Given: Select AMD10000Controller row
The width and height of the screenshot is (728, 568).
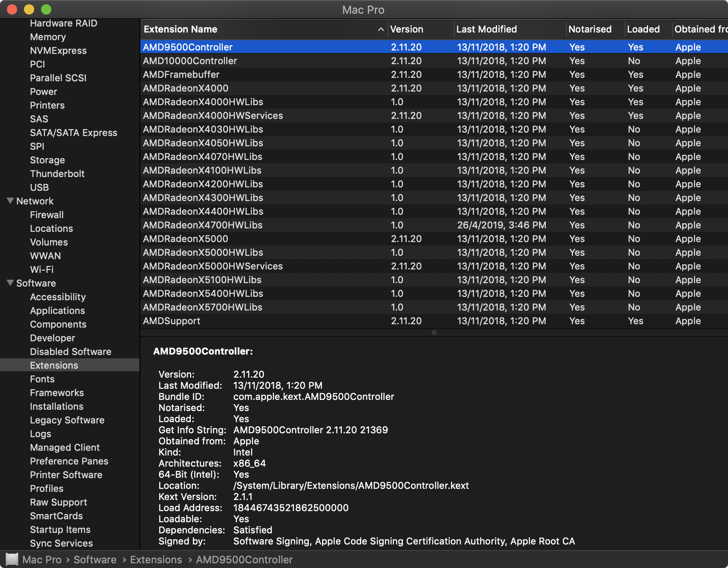Looking at the screenshot, I should pos(434,61).
